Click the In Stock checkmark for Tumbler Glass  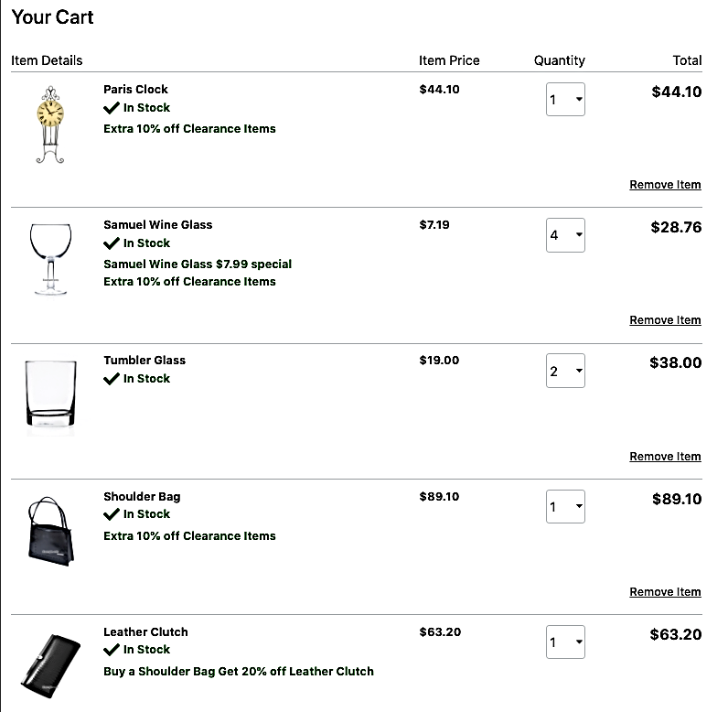(x=112, y=379)
